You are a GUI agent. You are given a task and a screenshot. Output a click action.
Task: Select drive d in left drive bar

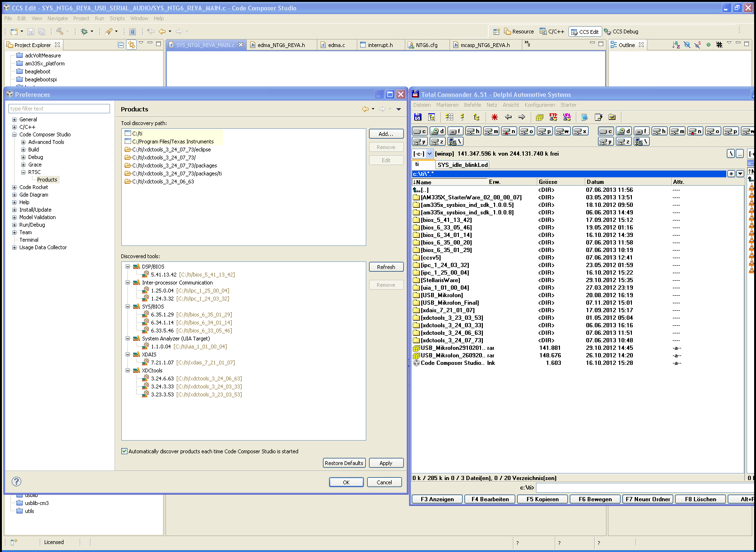(x=438, y=131)
